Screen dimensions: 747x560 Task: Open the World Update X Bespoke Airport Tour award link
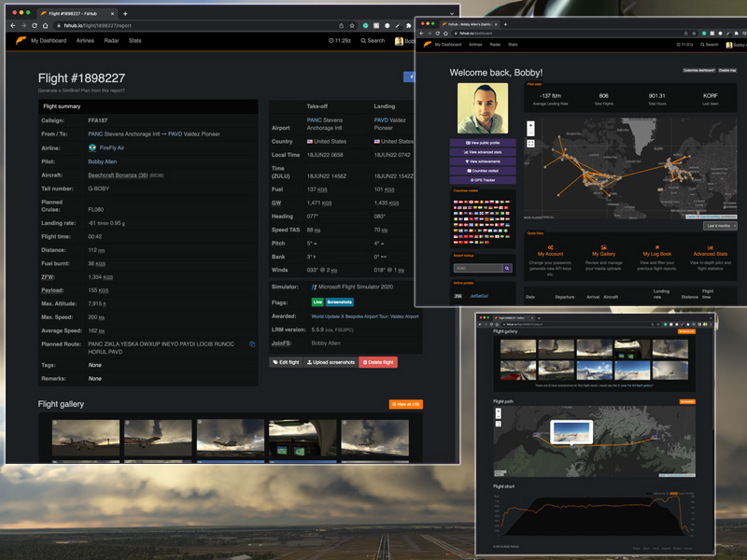pos(365,316)
